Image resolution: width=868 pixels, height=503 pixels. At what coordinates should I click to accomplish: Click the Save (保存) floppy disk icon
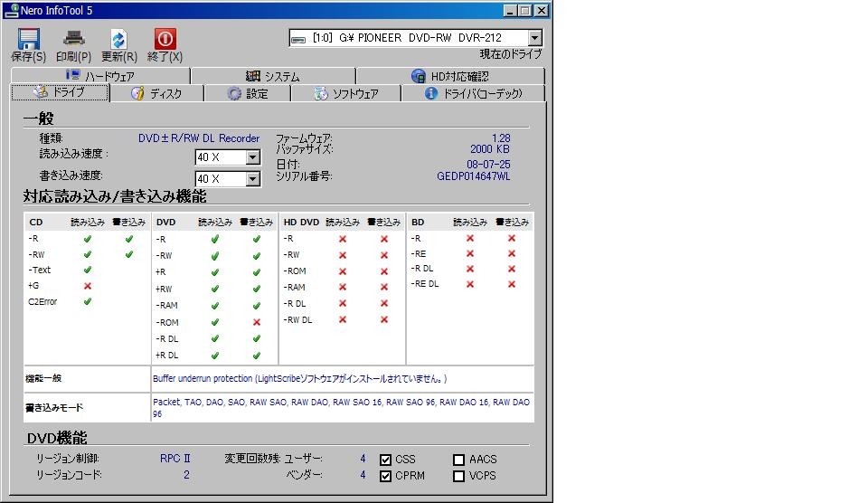click(x=29, y=39)
